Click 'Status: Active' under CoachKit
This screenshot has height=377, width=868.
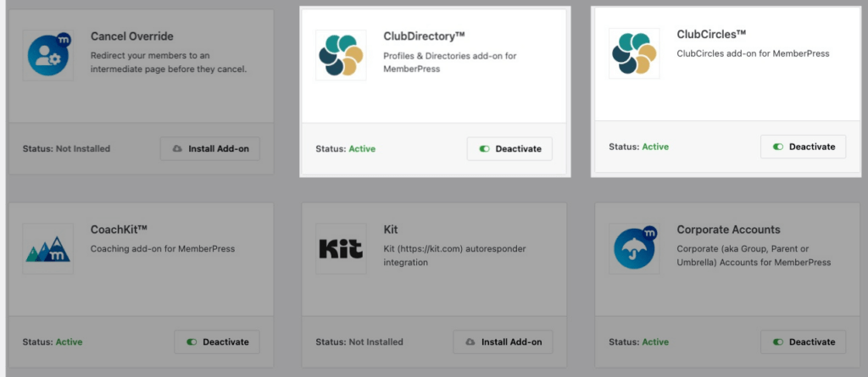point(53,342)
